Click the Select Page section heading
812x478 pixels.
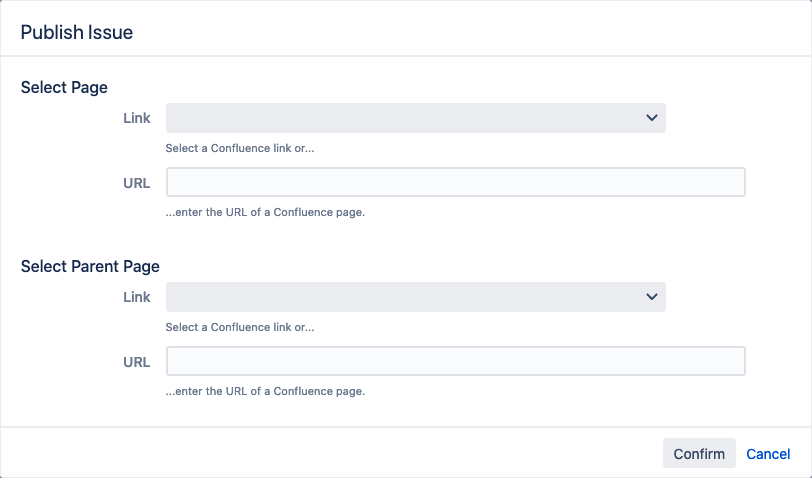(x=64, y=87)
